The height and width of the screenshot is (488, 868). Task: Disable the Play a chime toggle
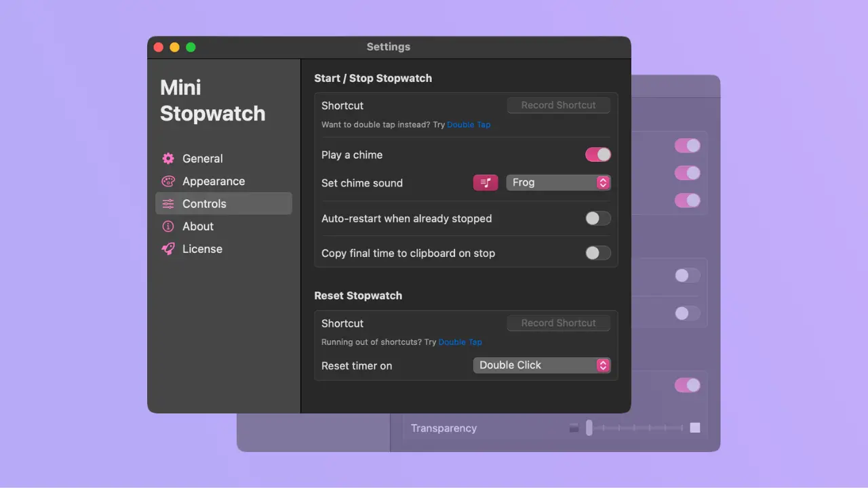coord(597,155)
